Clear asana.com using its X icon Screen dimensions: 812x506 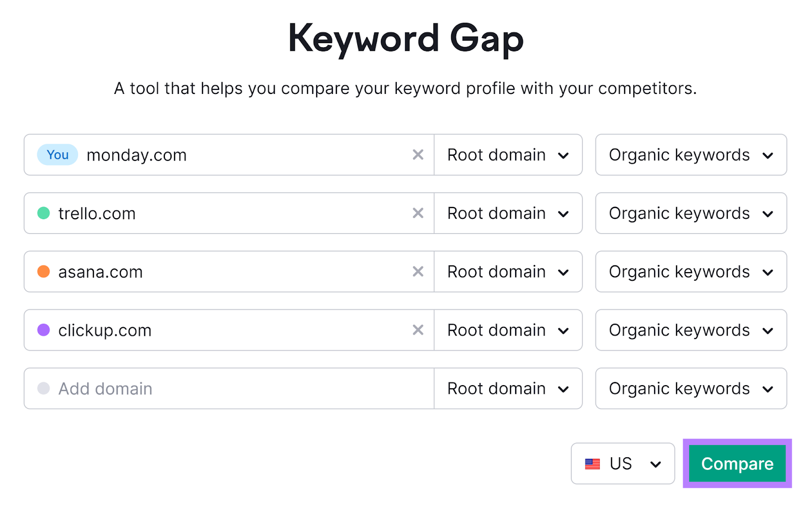(418, 272)
